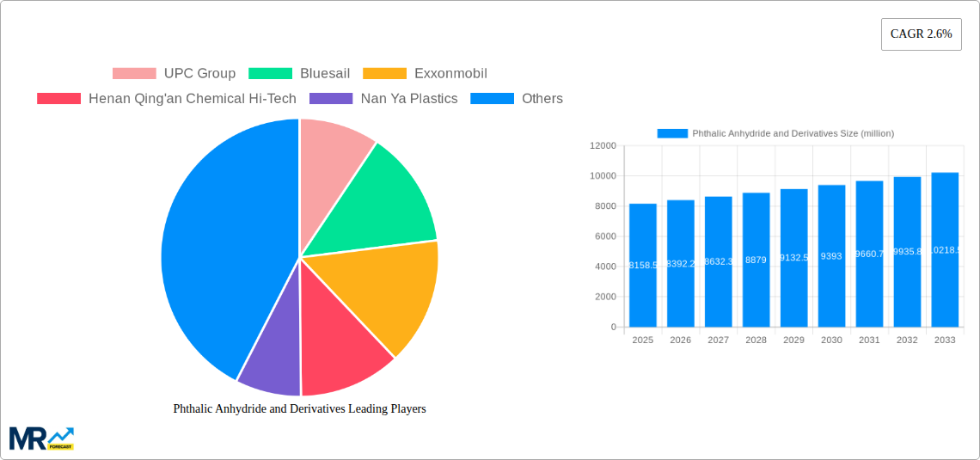Click the 8000 y-axis label

(605, 206)
